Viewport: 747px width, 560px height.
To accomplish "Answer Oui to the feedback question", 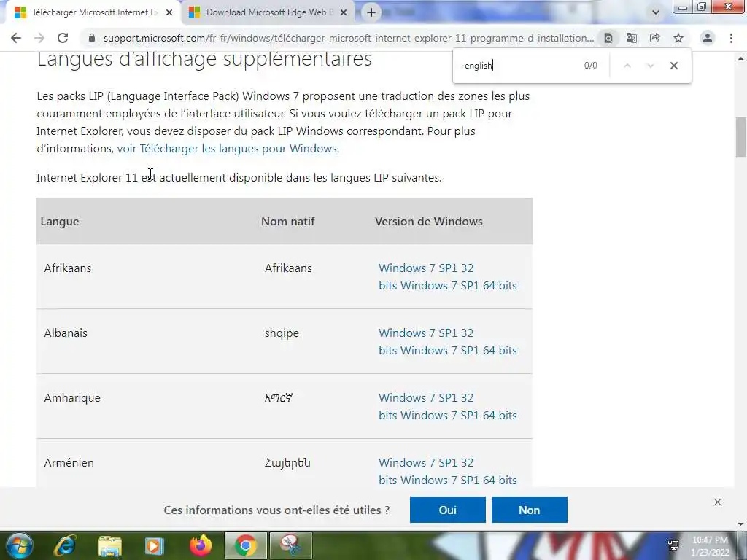I will 447,510.
